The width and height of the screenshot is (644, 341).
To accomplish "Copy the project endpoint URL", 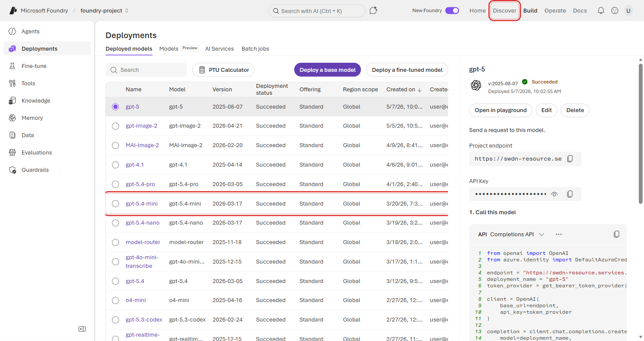I will [570, 159].
